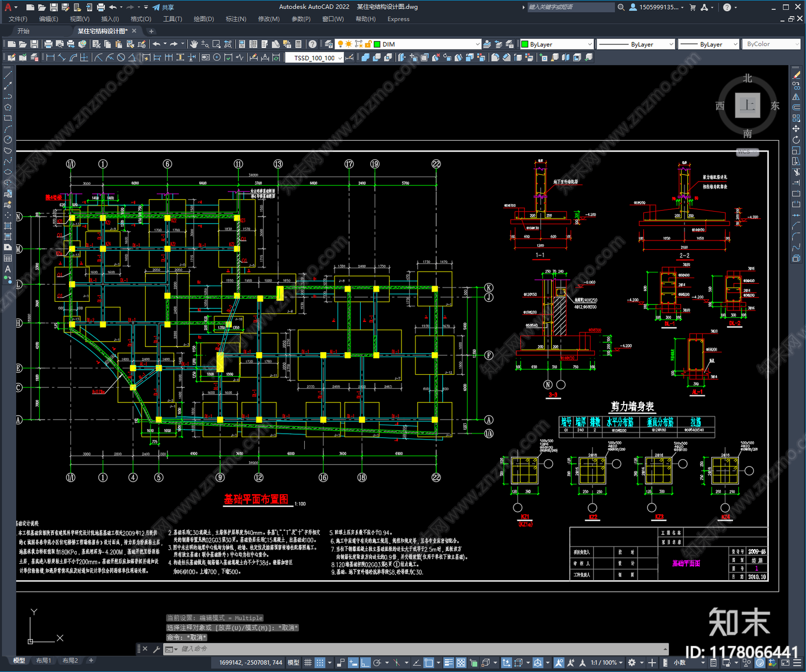806x672 pixels.
Task: Click the QuickCalc calculator icon
Action: tap(298, 44)
